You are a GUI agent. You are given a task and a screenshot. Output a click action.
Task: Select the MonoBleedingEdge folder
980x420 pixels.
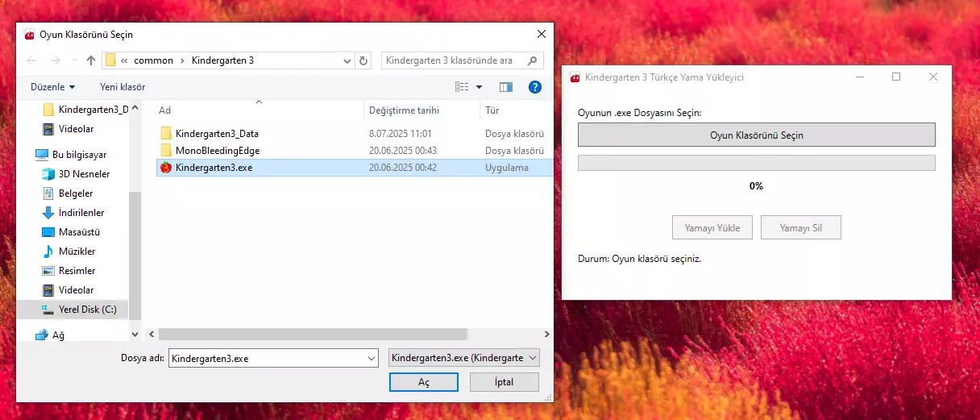click(x=218, y=151)
